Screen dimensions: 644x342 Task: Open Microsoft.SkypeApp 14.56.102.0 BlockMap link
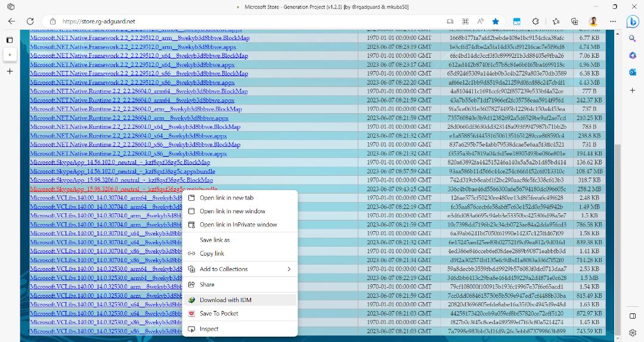(120, 162)
